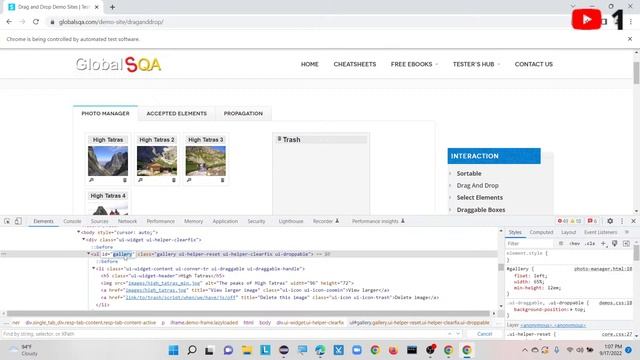Open the Event Listeners pane
The image size is (640, 360).
[600, 232]
